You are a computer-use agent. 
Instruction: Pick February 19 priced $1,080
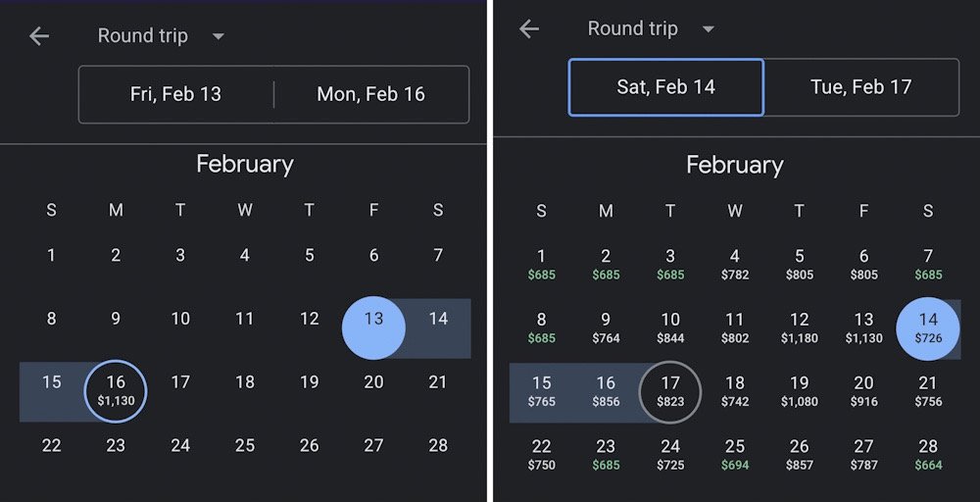(800, 391)
